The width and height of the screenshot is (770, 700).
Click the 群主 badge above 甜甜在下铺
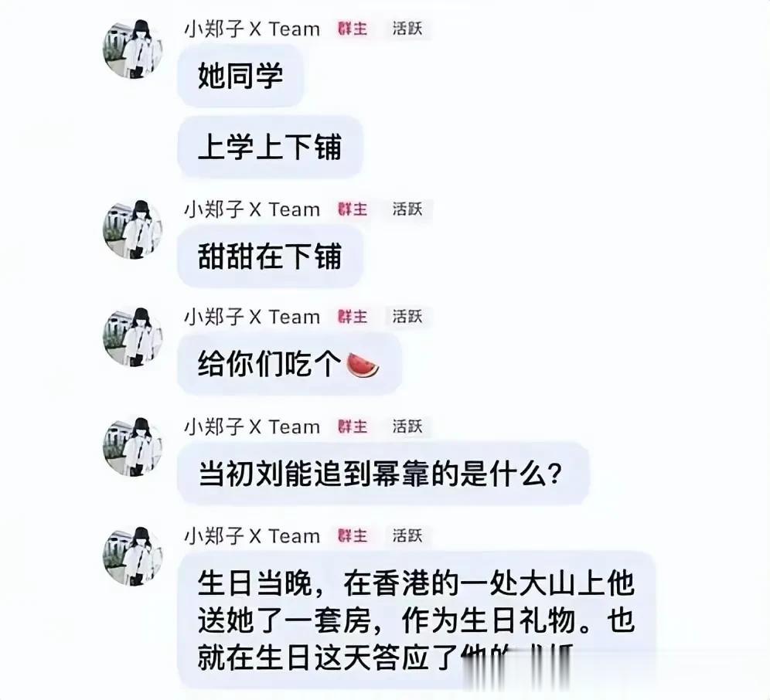click(x=352, y=209)
